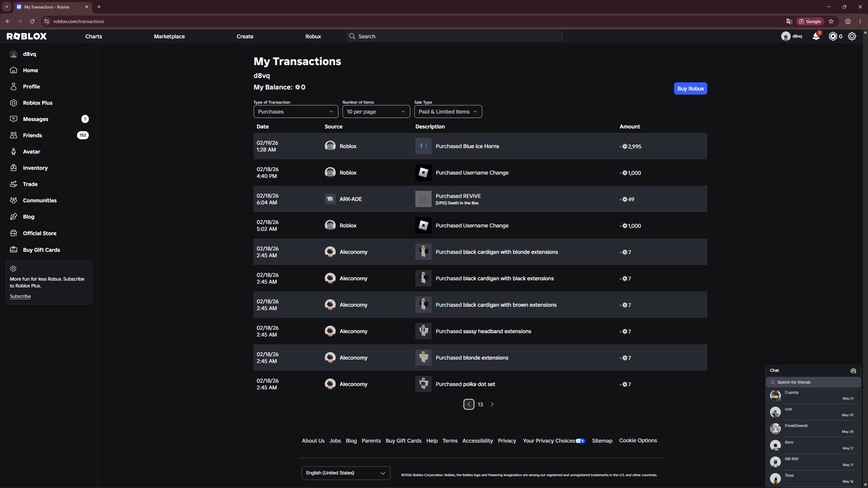Screen dimensions: 868x488
Task: Open Robux in top navigation
Action: click(313, 36)
